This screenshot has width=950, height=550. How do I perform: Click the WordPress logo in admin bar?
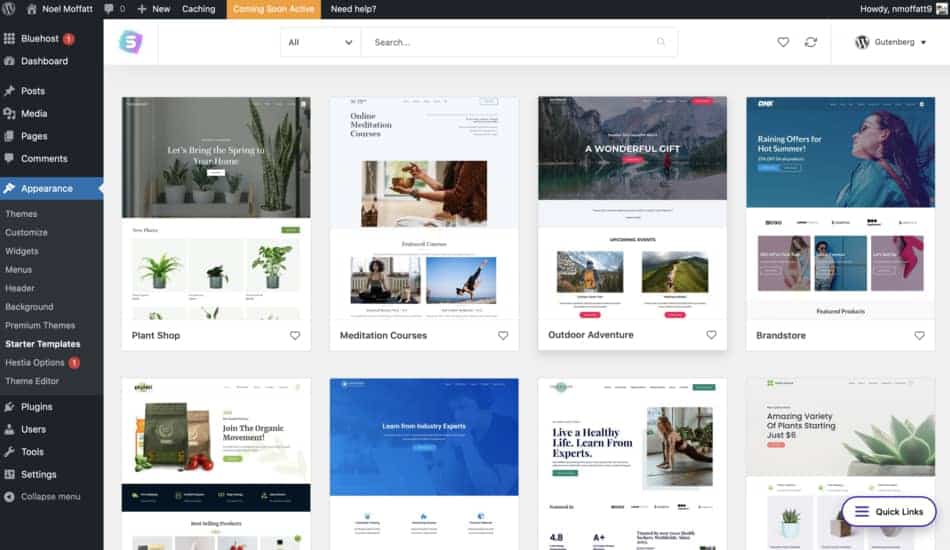[9, 8]
